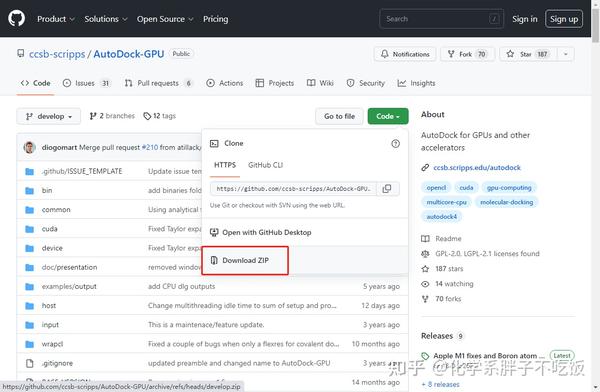Click the Notifications bell button
The width and height of the screenshot is (600, 392).
405,54
